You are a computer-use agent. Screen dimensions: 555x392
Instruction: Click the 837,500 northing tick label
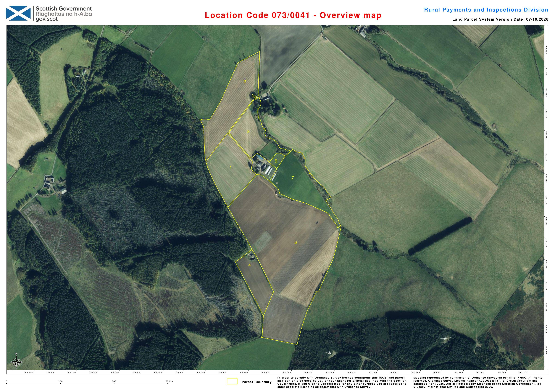547,200
